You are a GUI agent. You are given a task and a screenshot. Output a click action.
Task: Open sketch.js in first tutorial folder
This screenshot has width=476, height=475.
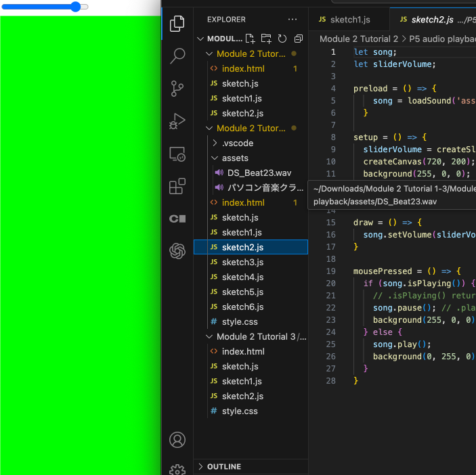251,84
